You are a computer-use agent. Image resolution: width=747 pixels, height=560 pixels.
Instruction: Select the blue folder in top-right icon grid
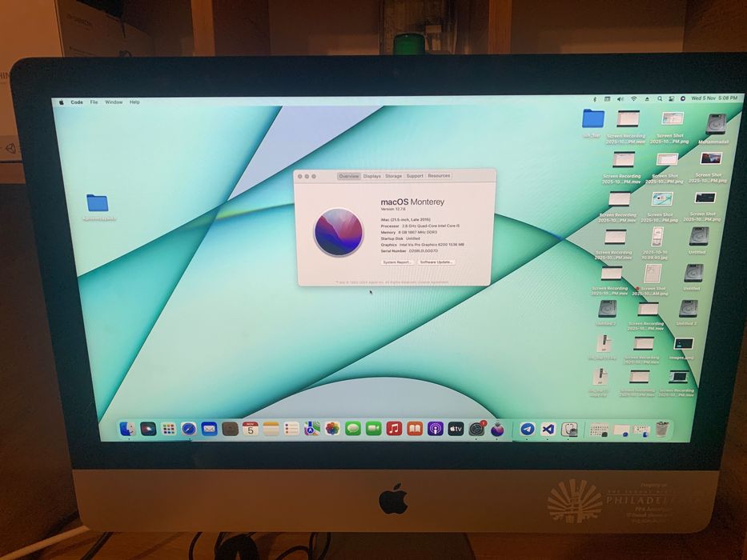point(593,118)
